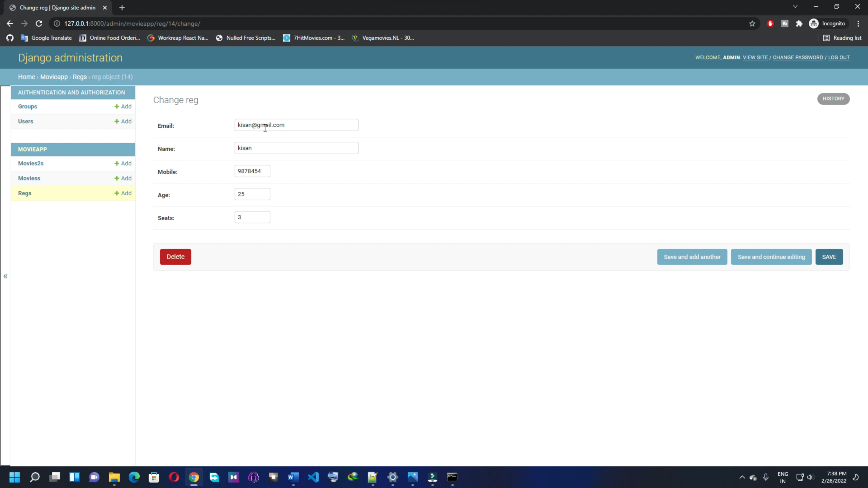Add a new Group via plus Add
The image size is (868, 488).
[x=123, y=107]
